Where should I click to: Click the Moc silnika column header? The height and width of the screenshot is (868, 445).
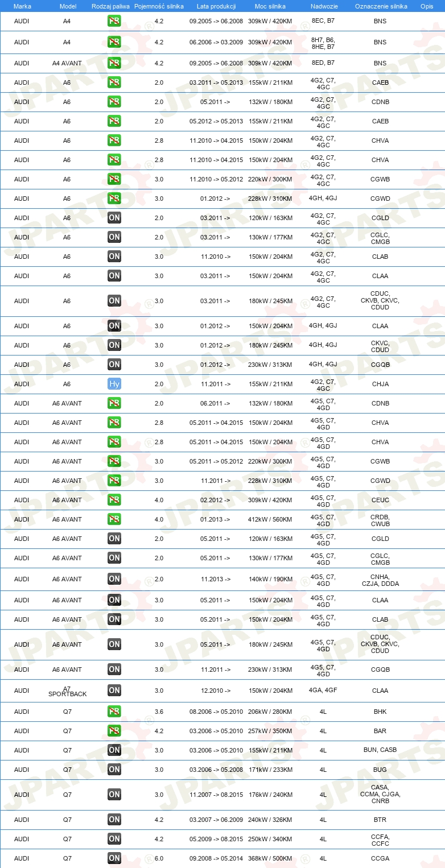[x=270, y=6]
